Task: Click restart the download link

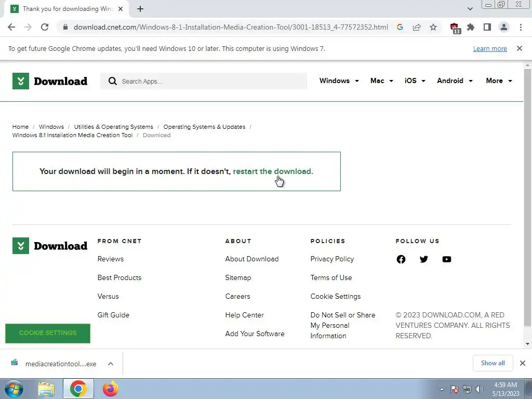Action: pos(273,171)
